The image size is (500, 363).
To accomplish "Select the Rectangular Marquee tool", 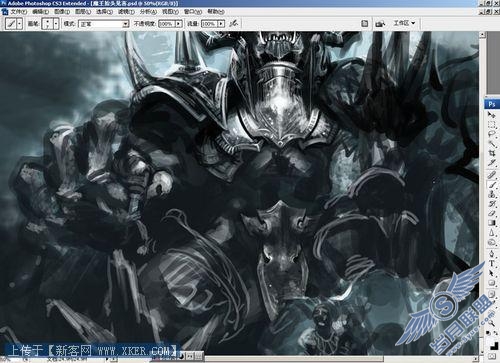I will 492,125.
